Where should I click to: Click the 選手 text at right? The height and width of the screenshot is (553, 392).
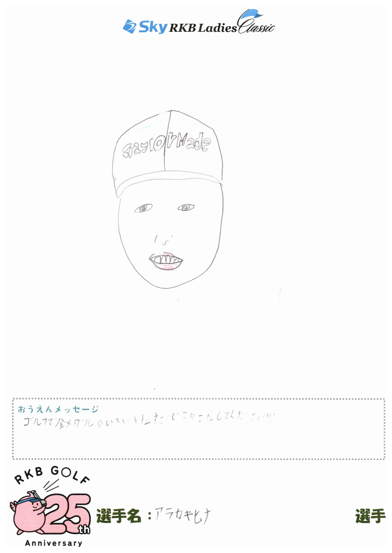click(370, 516)
